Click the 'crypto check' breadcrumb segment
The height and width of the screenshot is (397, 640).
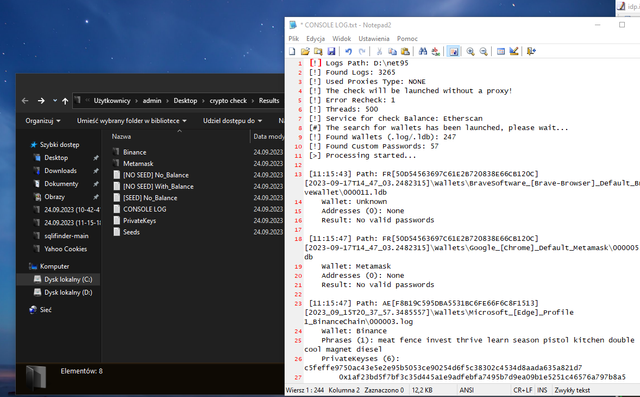pyautogui.click(x=228, y=101)
